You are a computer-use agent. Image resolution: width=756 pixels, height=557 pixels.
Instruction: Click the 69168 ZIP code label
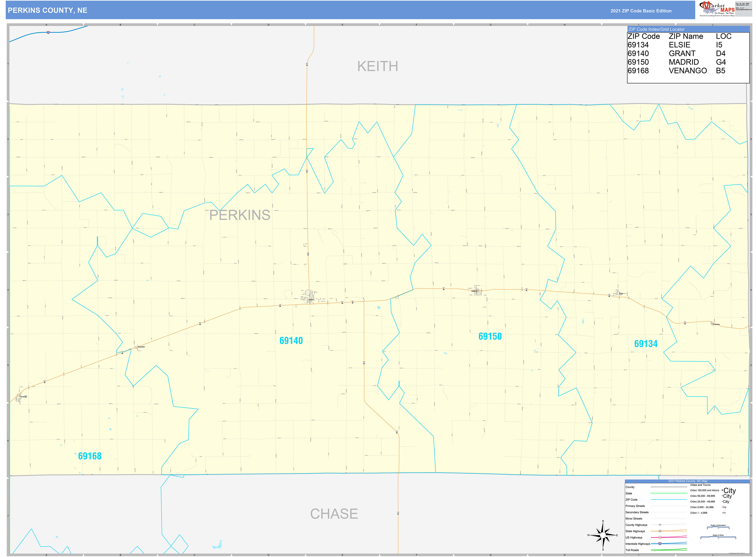[x=90, y=456]
